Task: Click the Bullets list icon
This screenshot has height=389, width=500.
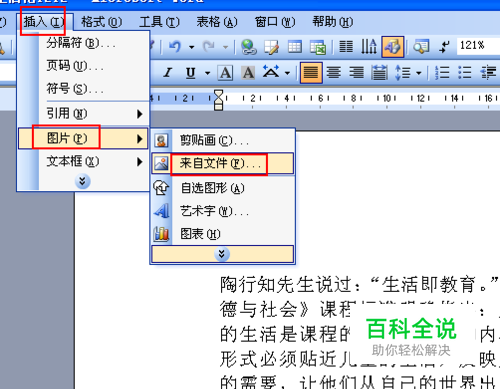Action: [x=465, y=72]
